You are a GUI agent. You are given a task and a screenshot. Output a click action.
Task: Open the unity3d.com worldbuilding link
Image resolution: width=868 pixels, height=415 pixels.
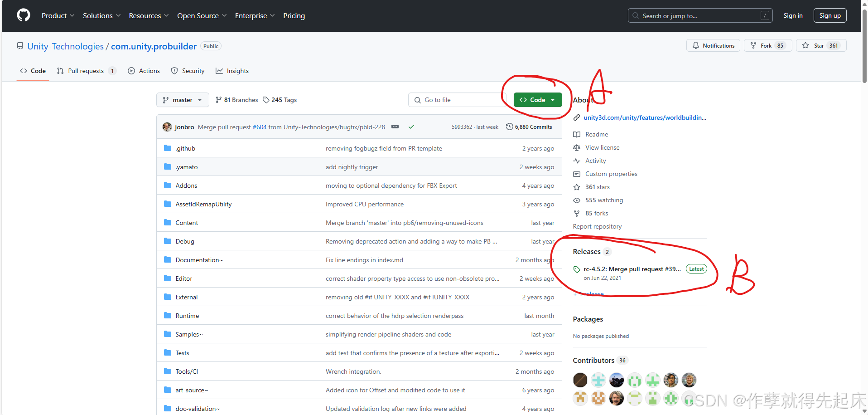coord(645,117)
